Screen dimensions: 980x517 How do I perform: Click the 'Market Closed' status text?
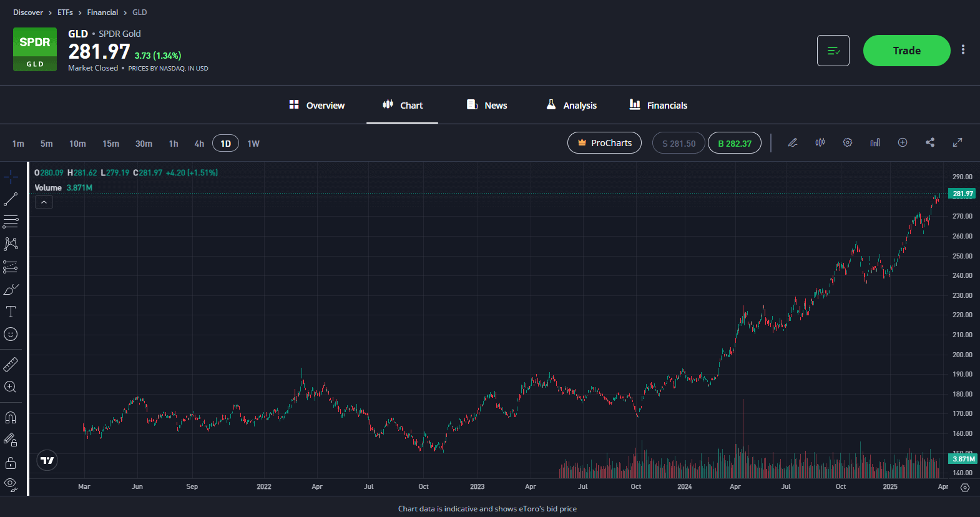[x=93, y=68]
